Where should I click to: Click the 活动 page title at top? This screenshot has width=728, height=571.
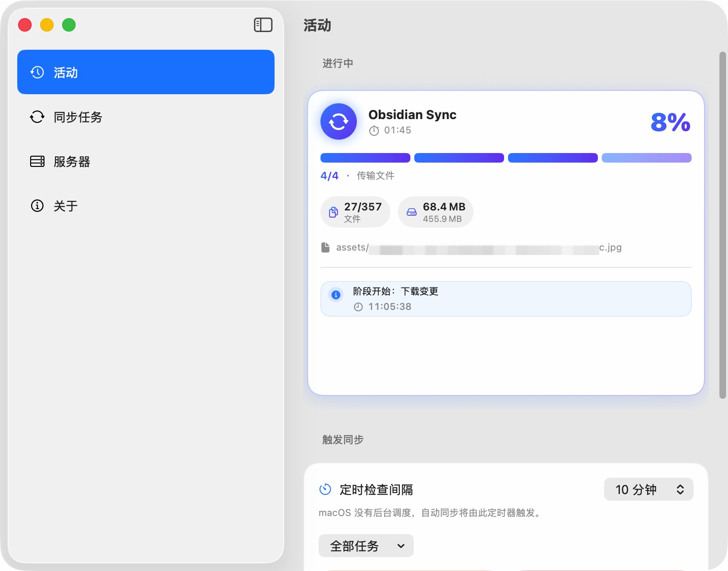(317, 25)
